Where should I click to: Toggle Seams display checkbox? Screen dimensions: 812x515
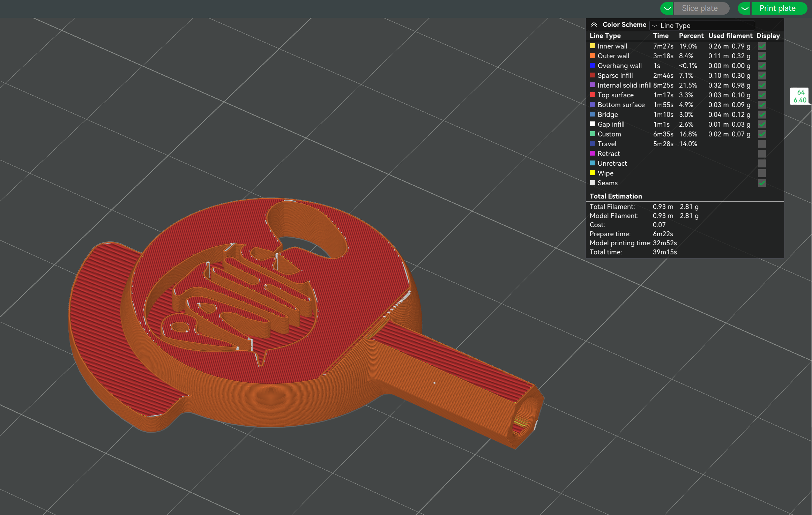click(762, 183)
